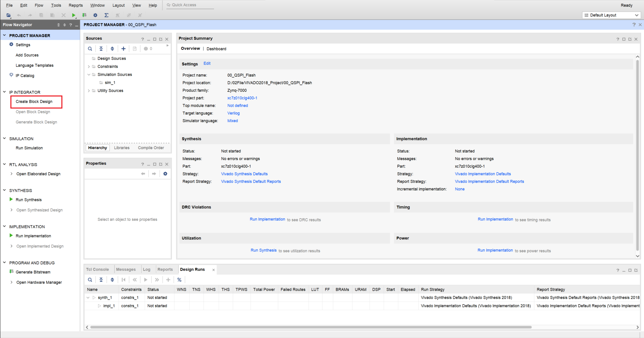
Task: Switch to the Messages tab
Action: click(126, 269)
